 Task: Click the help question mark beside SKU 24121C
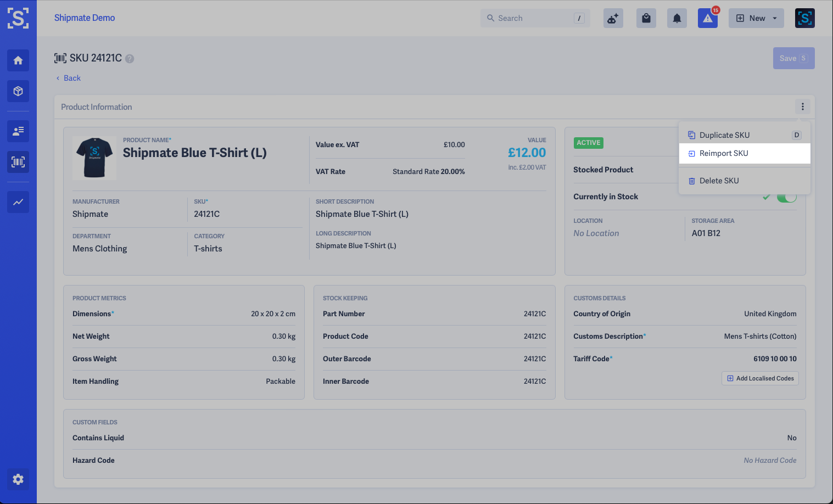pos(130,59)
